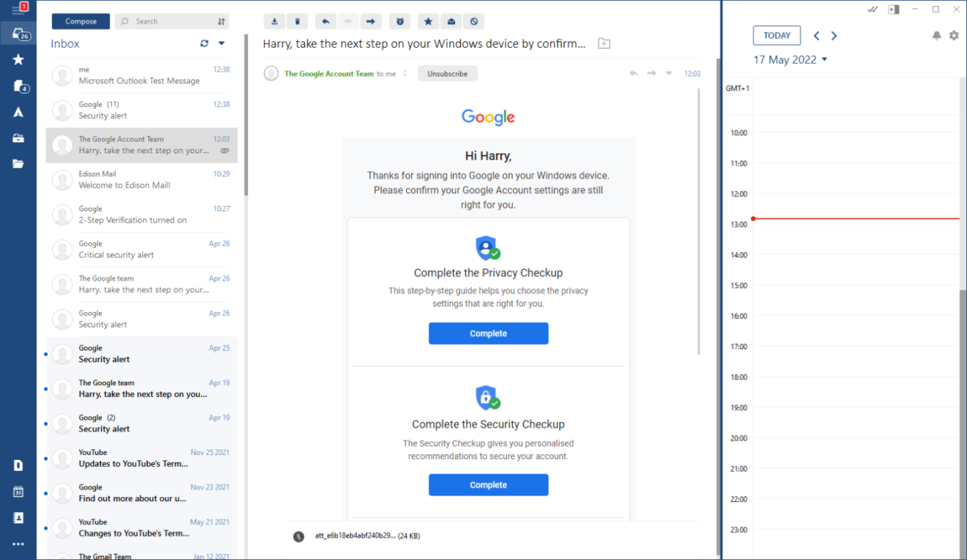967x560 pixels.
Task: Toggle read/unread with the envelope icon
Action: (x=451, y=22)
